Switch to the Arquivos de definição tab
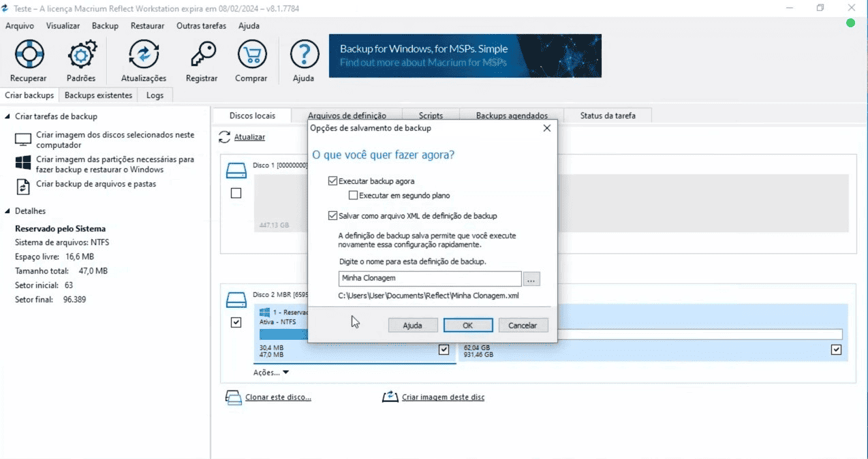This screenshot has height=459, width=868. pos(347,116)
